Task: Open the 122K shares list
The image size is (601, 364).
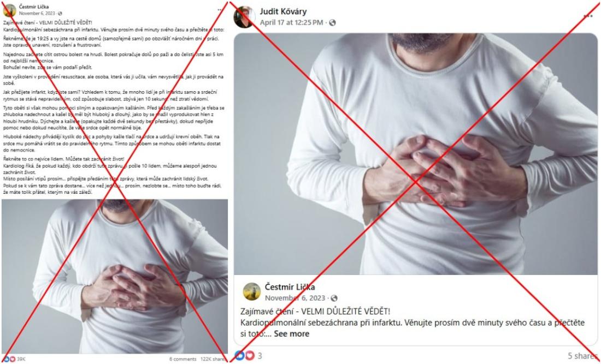Action: [x=213, y=359]
